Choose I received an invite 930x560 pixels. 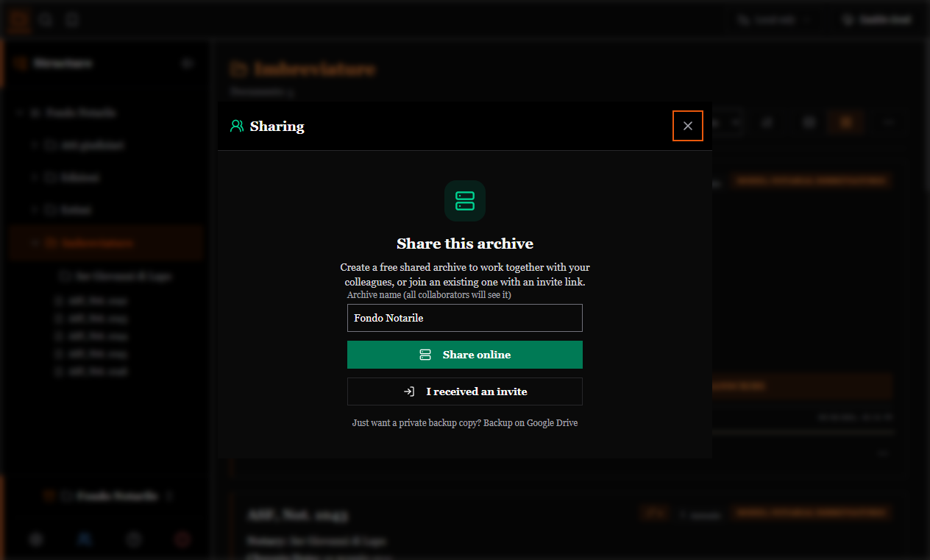465,391
